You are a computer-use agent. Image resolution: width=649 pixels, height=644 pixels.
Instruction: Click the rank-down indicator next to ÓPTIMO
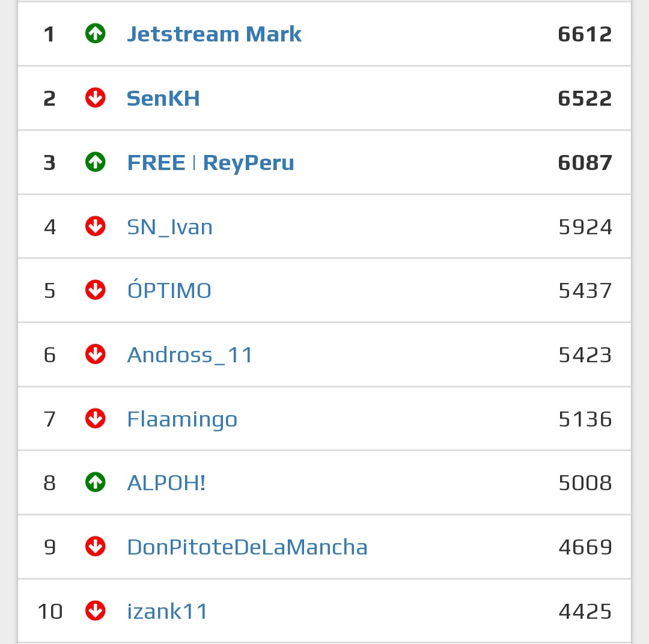tap(95, 290)
